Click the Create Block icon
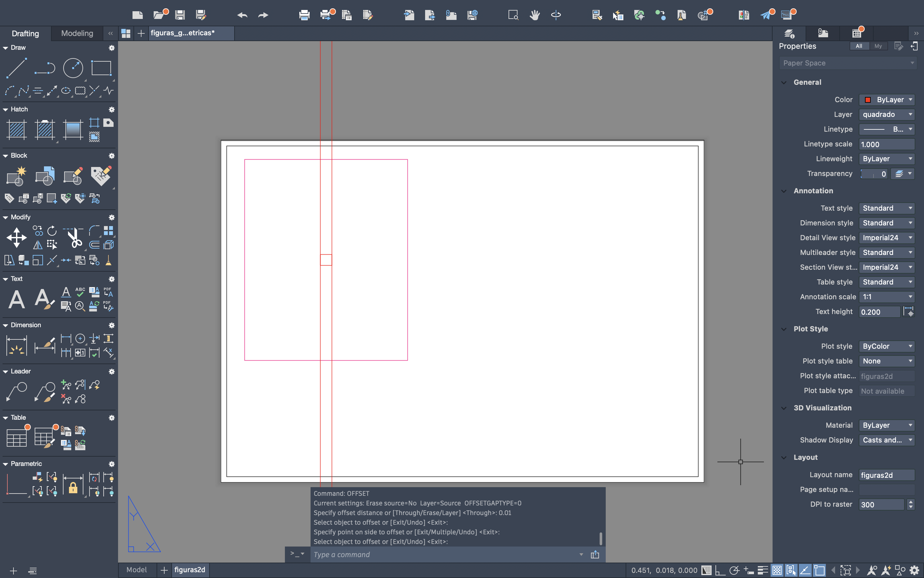 coord(16,176)
